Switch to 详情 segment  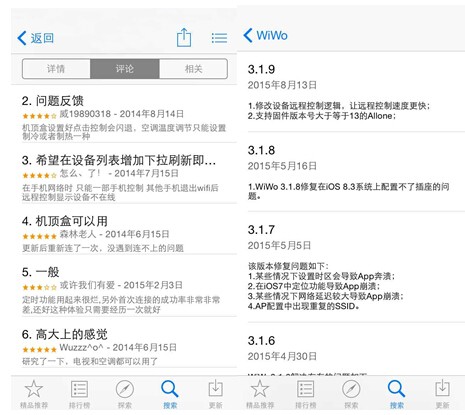tap(56, 69)
